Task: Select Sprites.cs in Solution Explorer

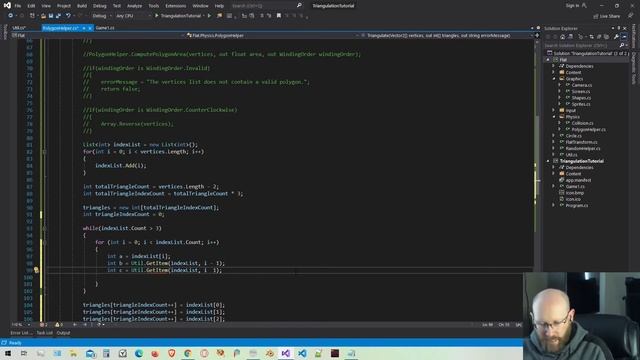Action: click(x=580, y=104)
